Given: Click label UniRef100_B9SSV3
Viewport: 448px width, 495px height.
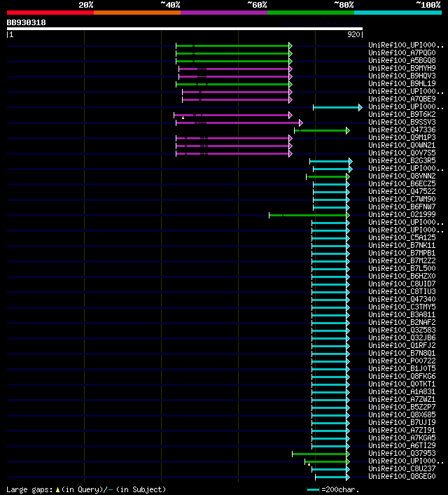Looking at the screenshot, I should click(402, 122).
